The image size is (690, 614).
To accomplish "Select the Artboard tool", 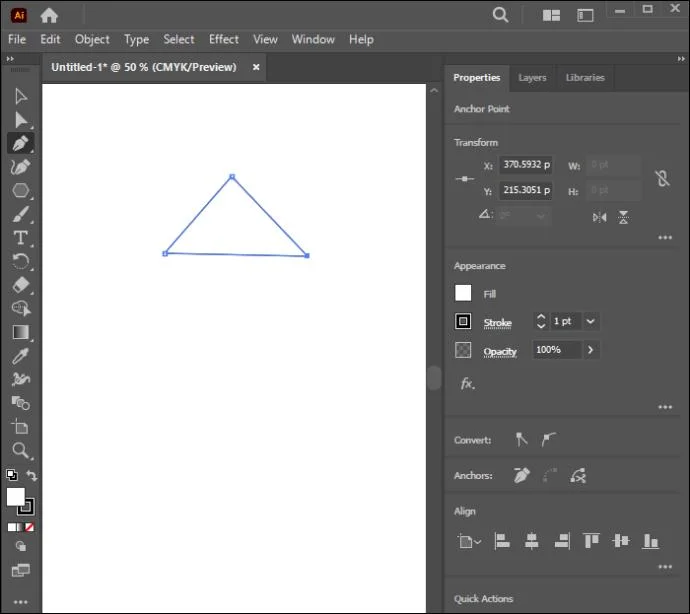I will [20, 426].
